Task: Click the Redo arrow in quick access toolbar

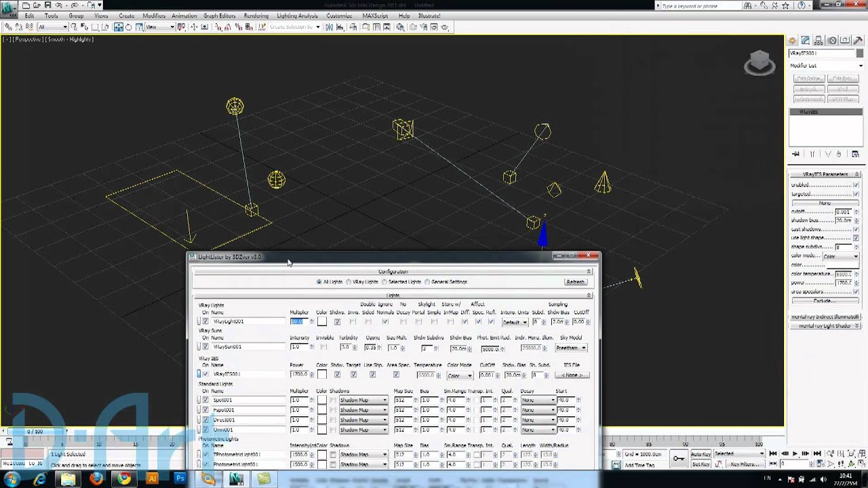Action: 74,5
